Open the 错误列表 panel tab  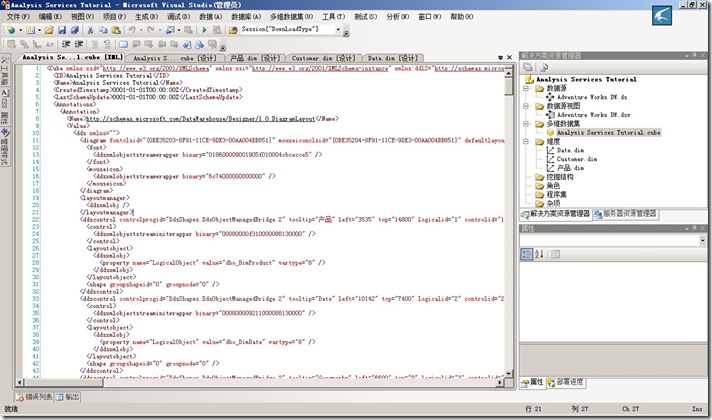(34, 397)
